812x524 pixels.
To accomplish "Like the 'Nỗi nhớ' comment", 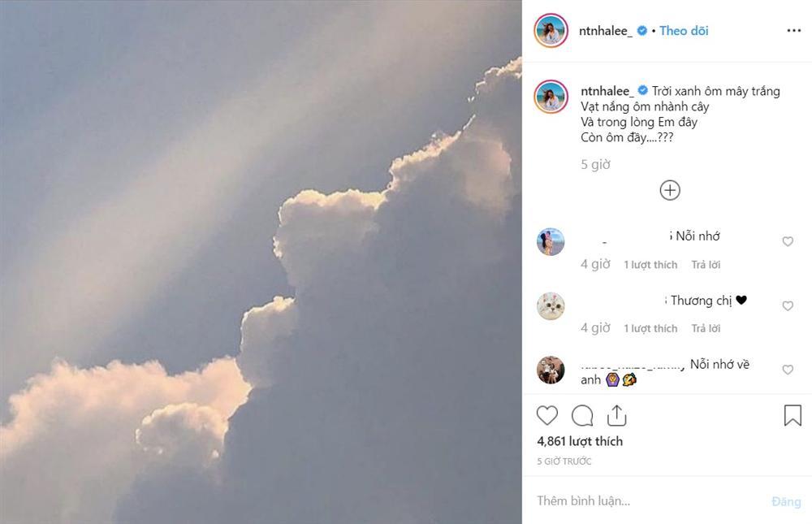I will click(x=787, y=242).
